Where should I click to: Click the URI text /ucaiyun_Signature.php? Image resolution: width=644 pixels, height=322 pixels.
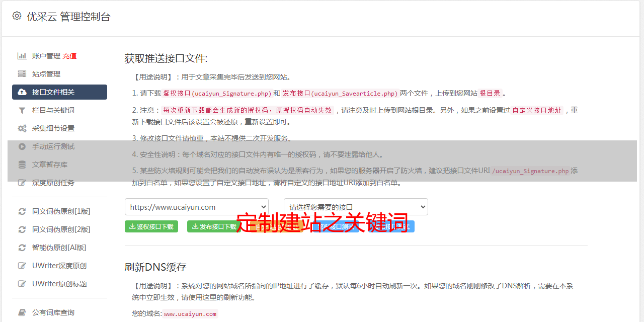530,171
